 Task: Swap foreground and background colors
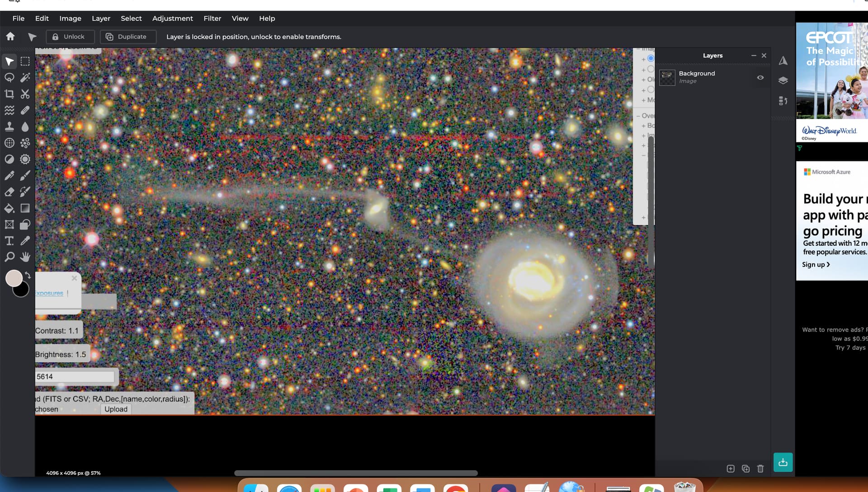coord(28,275)
